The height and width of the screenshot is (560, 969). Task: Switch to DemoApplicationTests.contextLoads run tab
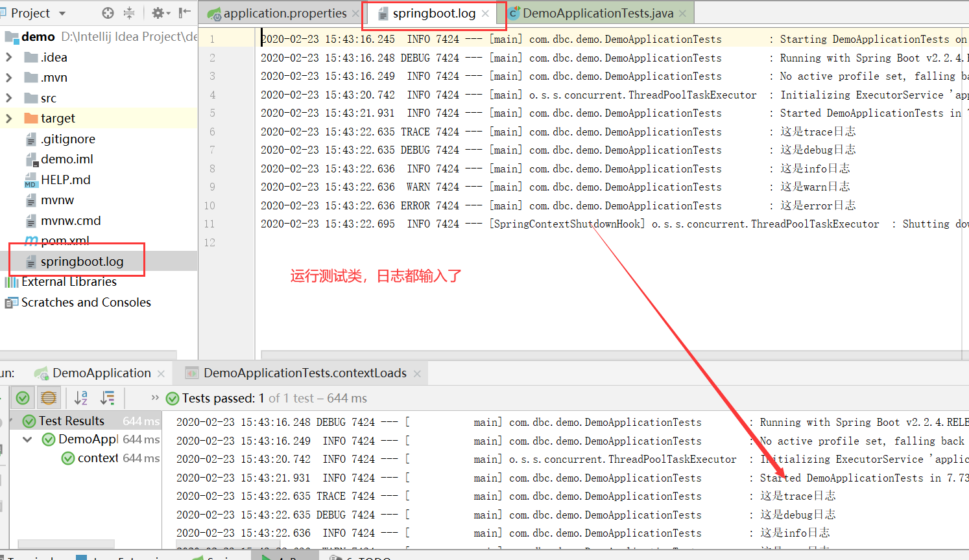305,373
